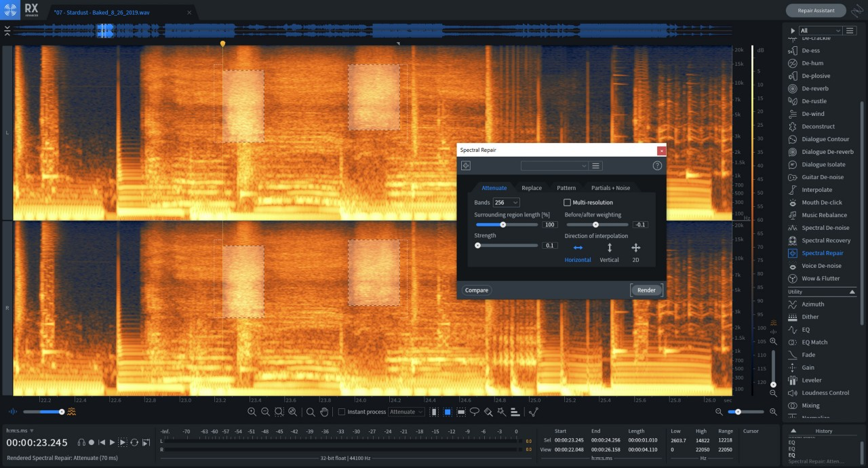Open Spectral Repair help
The width and height of the screenshot is (868, 468).
657,165
